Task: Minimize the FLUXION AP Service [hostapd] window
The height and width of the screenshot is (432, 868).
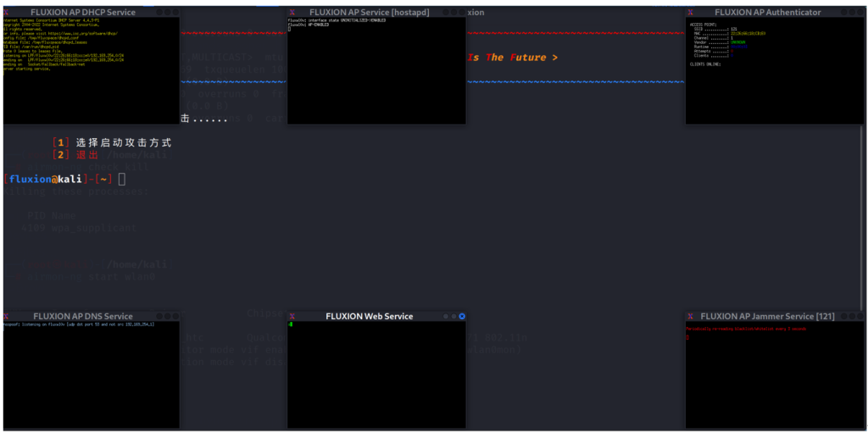Action: (445, 12)
